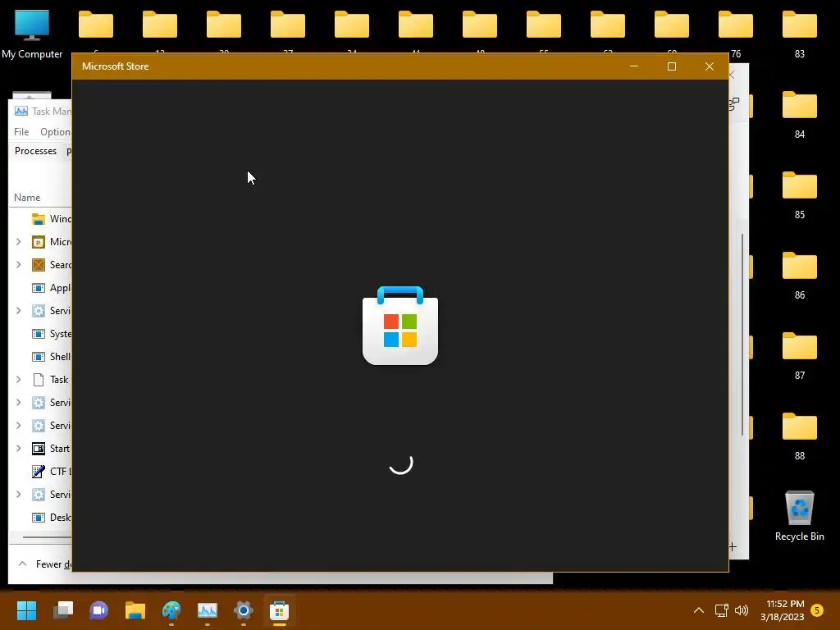Open Task View on the taskbar
The image size is (840, 630).
coord(62,609)
